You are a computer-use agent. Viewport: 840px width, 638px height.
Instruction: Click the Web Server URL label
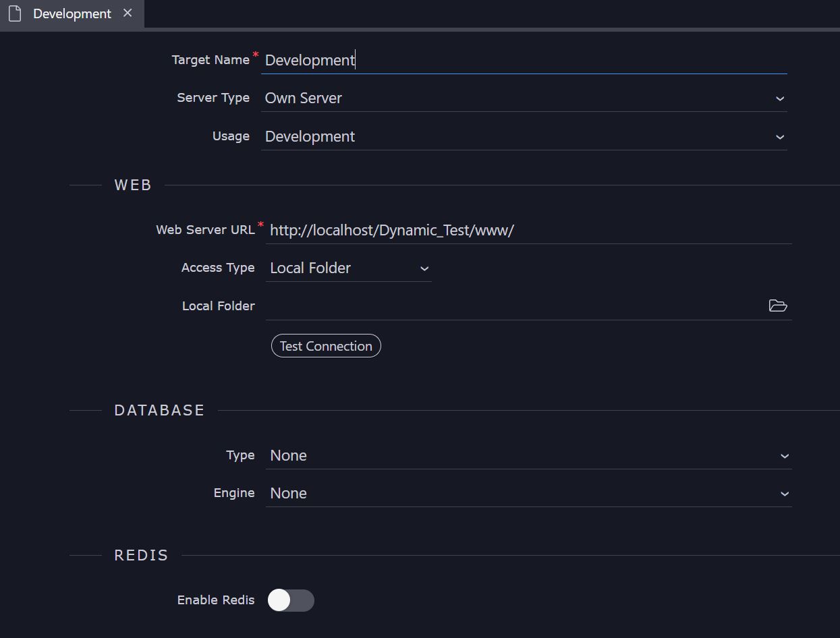pos(205,230)
